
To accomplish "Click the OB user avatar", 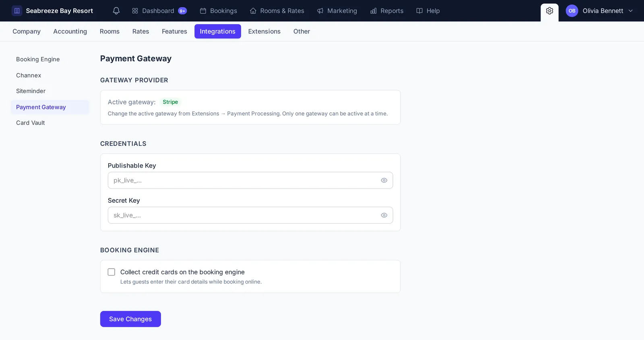I will [x=572, y=11].
